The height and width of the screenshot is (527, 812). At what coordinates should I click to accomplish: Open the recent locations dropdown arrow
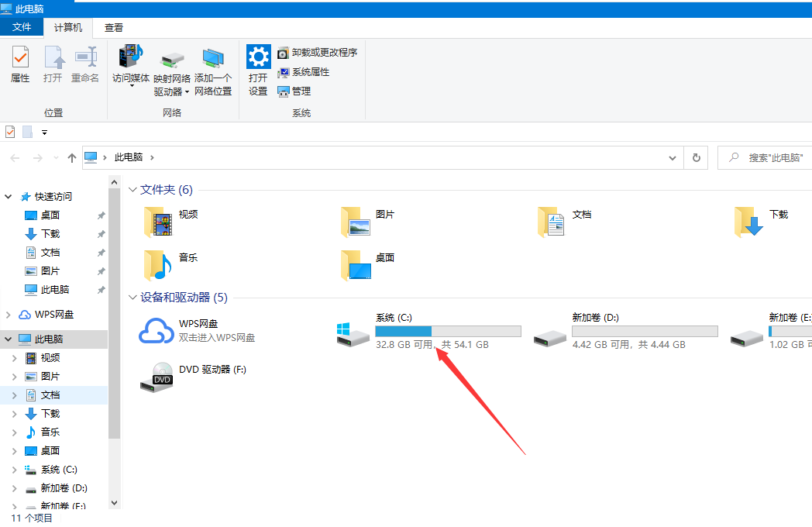56,158
